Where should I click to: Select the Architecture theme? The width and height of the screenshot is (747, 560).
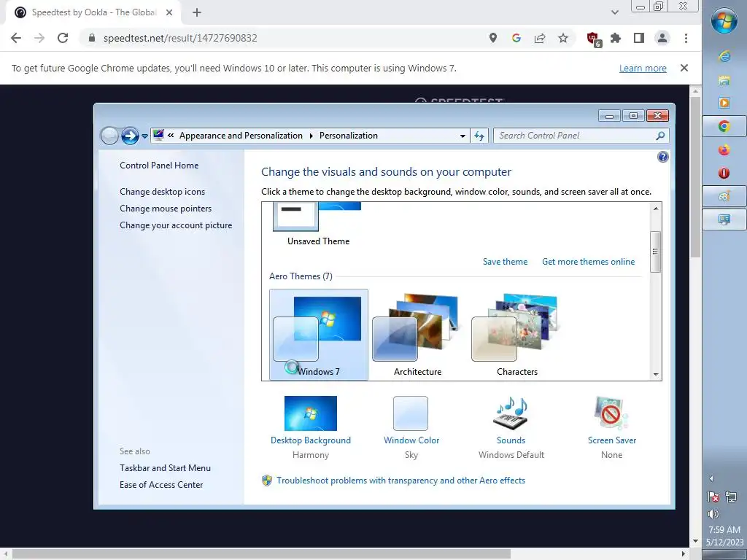[x=418, y=335]
